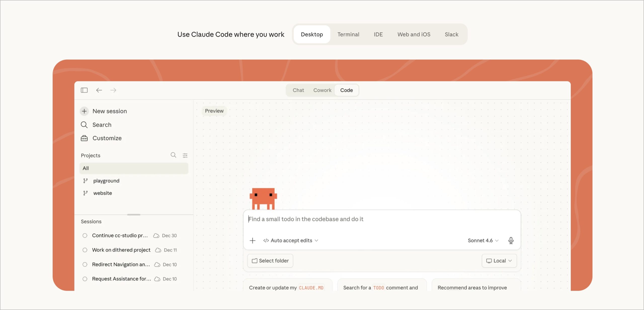Click the Create or update CLAUDE.MD suggestion
The width and height of the screenshot is (644, 310).
pyautogui.click(x=288, y=285)
